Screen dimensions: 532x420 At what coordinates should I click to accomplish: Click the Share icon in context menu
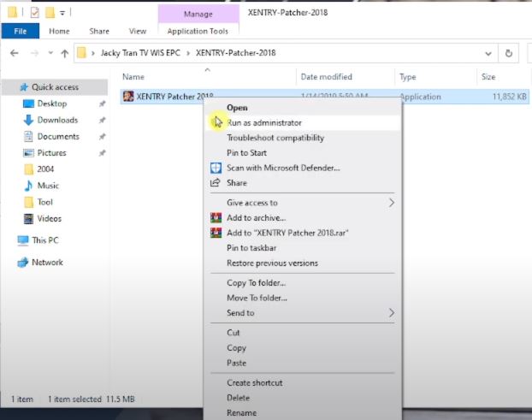point(216,183)
